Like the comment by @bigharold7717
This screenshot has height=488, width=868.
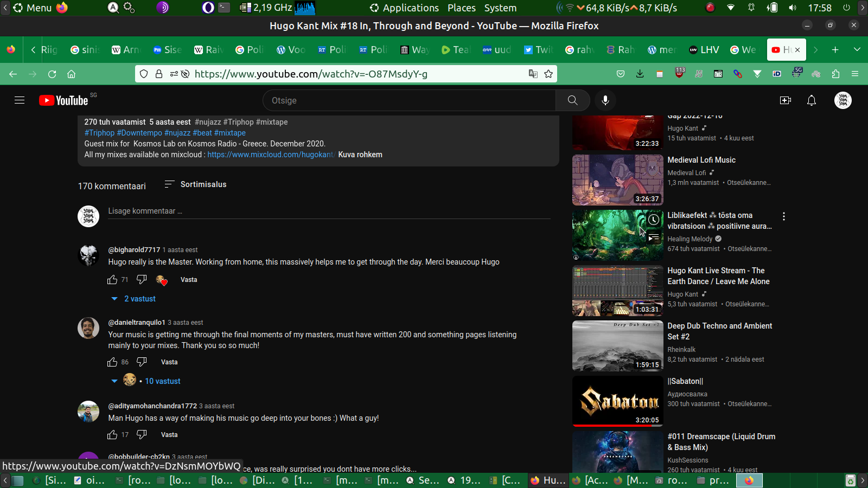click(x=112, y=280)
